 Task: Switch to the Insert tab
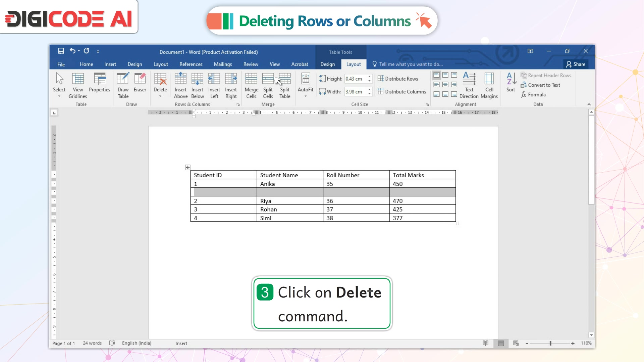coord(110,64)
